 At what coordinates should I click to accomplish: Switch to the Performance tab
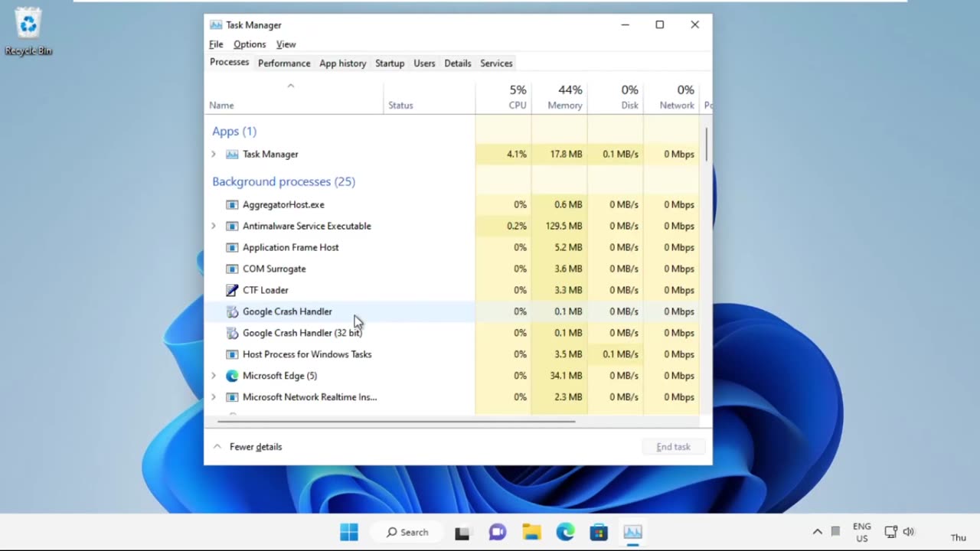tap(284, 64)
